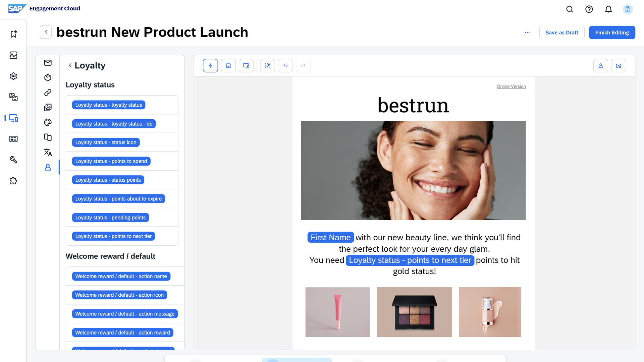This screenshot has width=644, height=362.
Task: Select token 'Loyalty status - pending points'
Action: coord(110,218)
